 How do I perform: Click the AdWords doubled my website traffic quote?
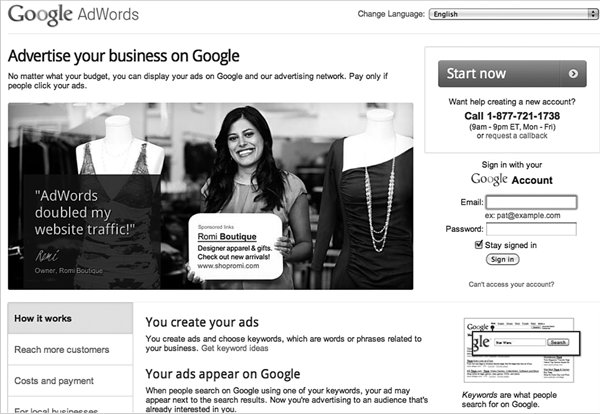point(85,213)
